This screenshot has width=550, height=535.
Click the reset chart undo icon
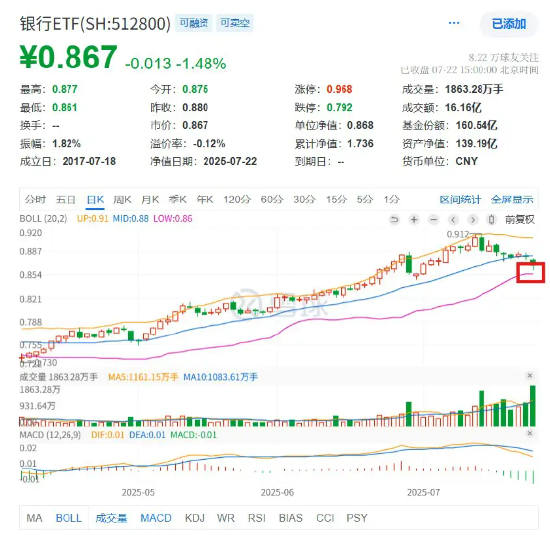coord(395,220)
